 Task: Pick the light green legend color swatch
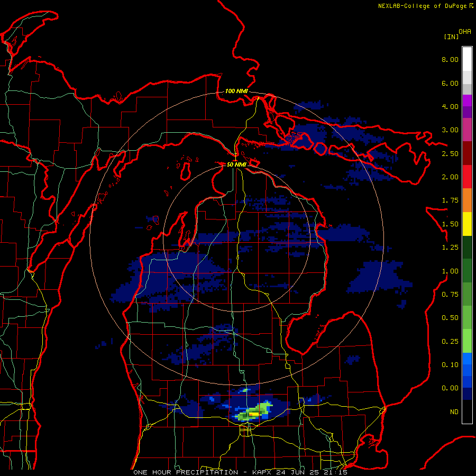(467, 341)
